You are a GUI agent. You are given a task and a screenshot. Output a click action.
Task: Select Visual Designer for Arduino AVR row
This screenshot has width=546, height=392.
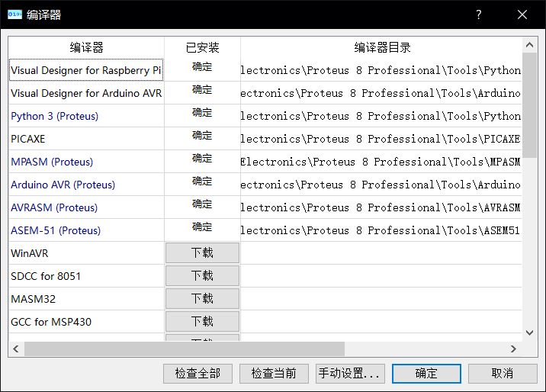(86, 93)
